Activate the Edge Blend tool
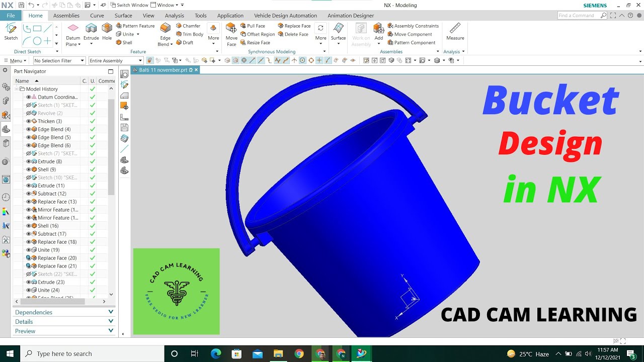The height and width of the screenshot is (362, 644). 165,34
